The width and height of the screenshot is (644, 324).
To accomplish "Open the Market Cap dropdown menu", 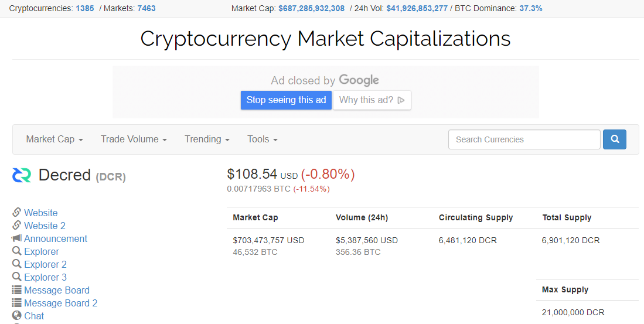I will (x=54, y=139).
